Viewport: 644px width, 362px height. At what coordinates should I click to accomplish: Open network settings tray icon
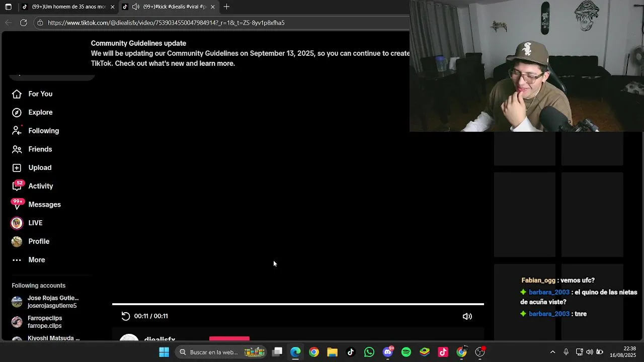coord(579,352)
